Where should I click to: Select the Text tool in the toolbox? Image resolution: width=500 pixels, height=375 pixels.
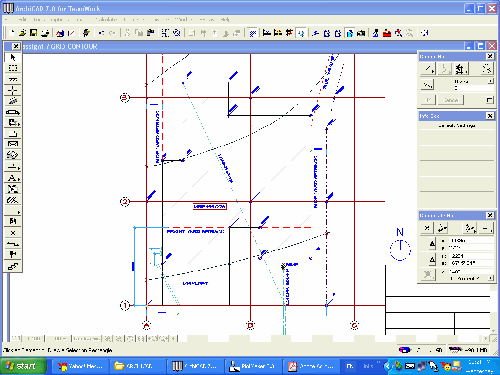(13, 178)
